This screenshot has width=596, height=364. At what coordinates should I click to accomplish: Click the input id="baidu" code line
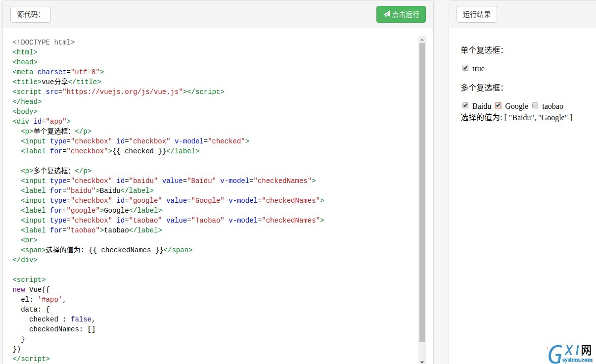(x=168, y=181)
